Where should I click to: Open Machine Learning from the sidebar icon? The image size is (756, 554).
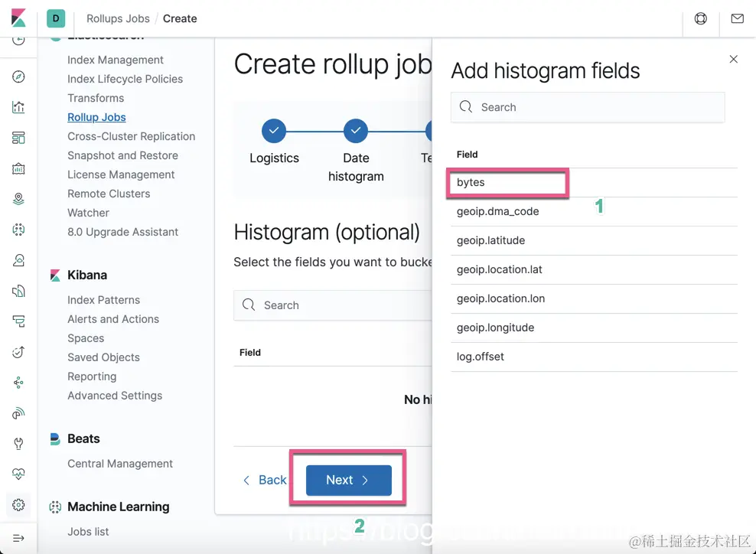click(18, 230)
